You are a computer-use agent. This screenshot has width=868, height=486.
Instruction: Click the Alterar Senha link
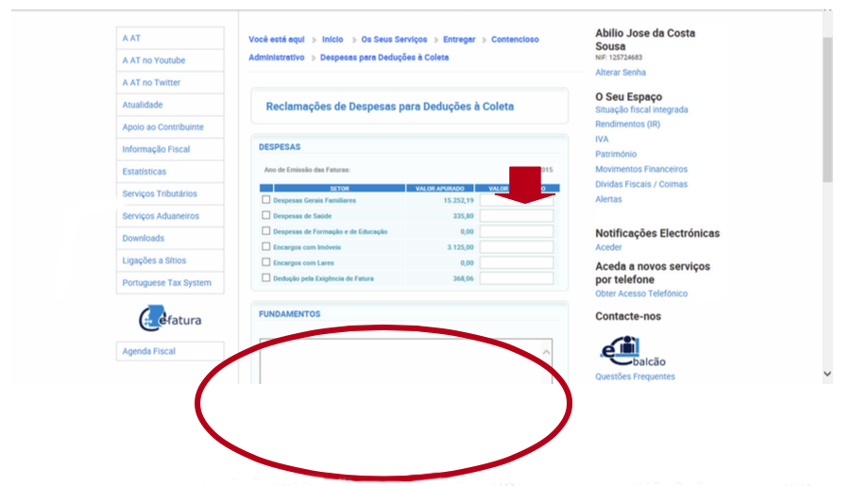click(621, 73)
